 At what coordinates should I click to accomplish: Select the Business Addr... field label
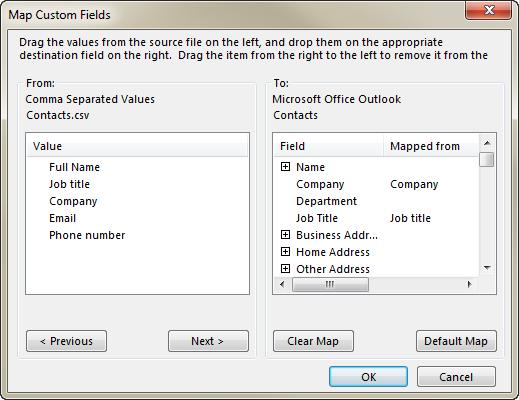point(337,235)
